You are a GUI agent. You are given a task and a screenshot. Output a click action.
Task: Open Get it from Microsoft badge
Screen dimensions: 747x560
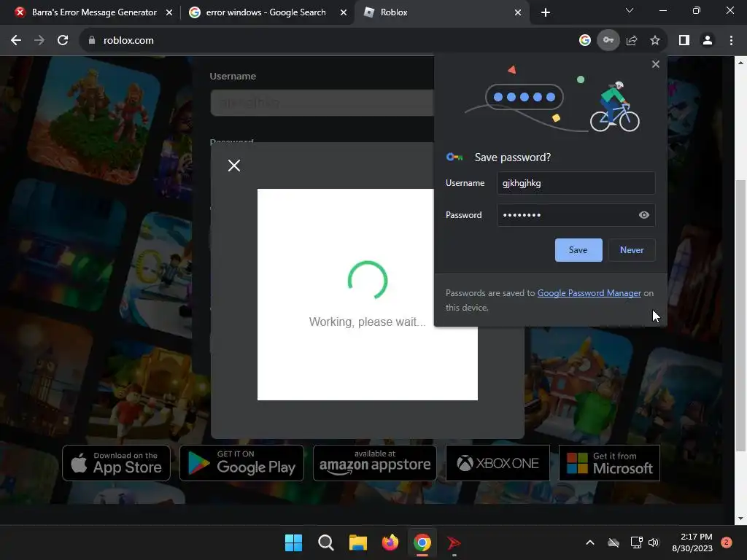[609, 463]
